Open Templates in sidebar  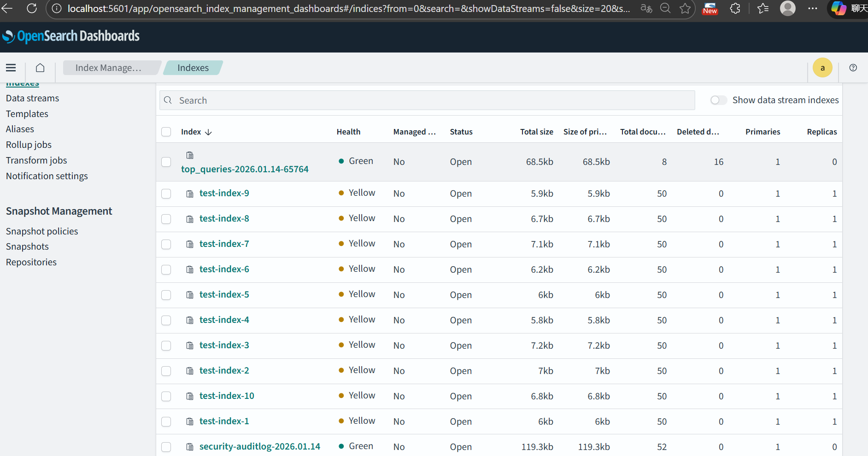pyautogui.click(x=27, y=114)
